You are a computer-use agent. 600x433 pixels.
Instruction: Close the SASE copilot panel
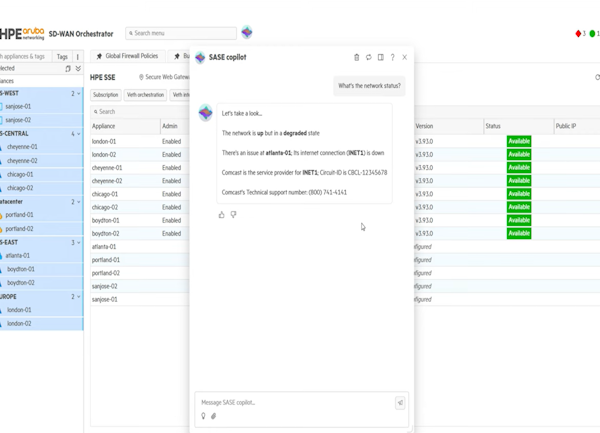404,57
